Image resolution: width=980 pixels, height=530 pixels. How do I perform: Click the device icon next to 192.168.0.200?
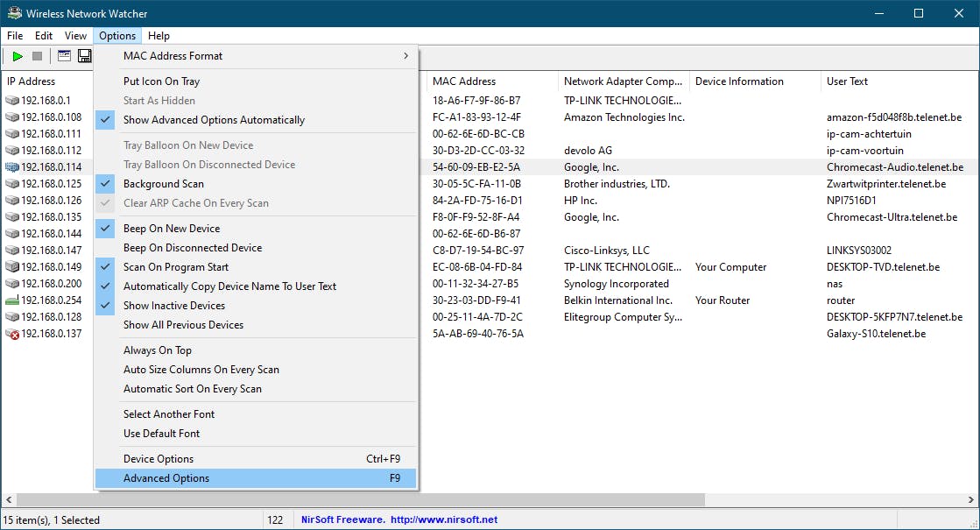12,284
